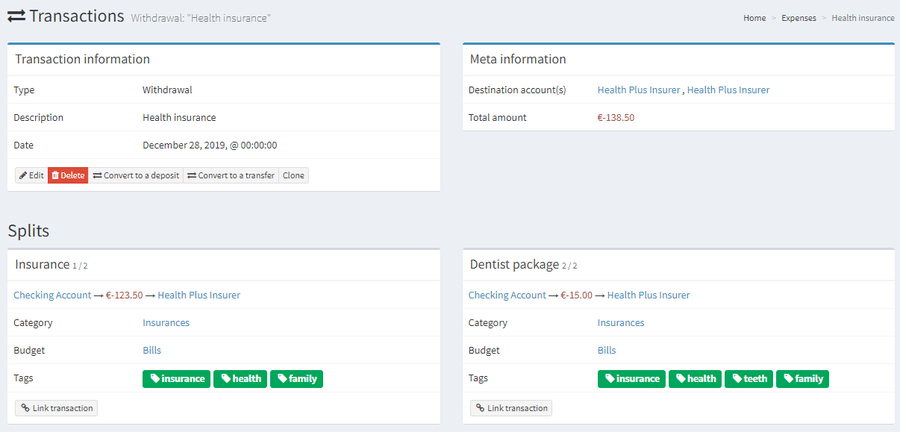This screenshot has height=432, width=900.
Task: Select the health tag in Insurance split
Action: click(240, 379)
